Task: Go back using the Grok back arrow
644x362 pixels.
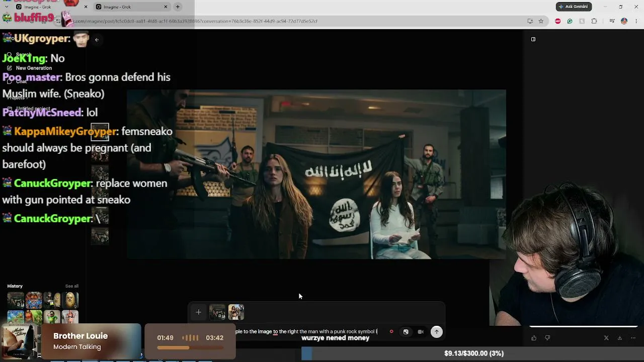Action: click(97, 40)
